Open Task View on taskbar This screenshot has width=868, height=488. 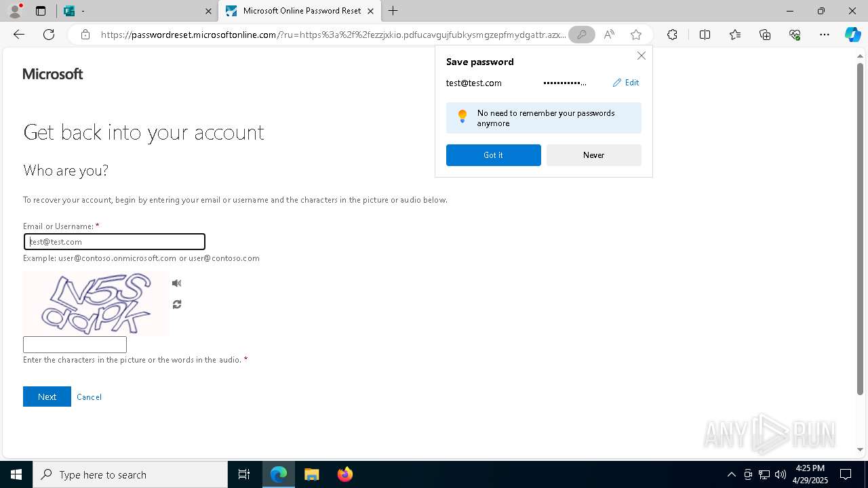(244, 474)
